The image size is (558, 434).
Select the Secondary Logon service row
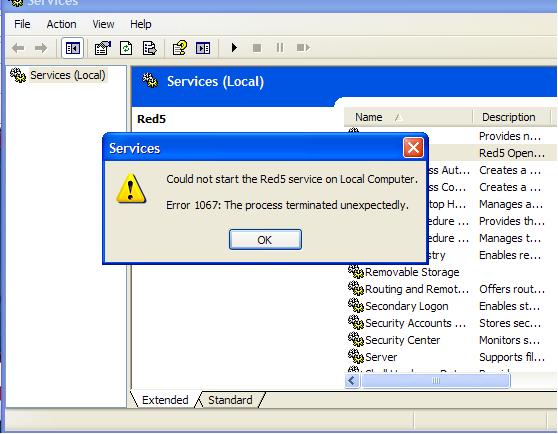(452, 306)
